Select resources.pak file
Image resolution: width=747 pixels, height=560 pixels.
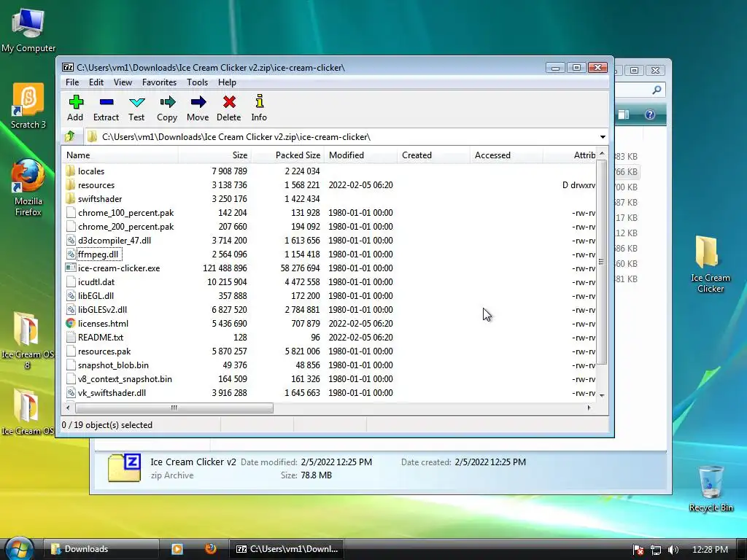pyautogui.click(x=98, y=351)
